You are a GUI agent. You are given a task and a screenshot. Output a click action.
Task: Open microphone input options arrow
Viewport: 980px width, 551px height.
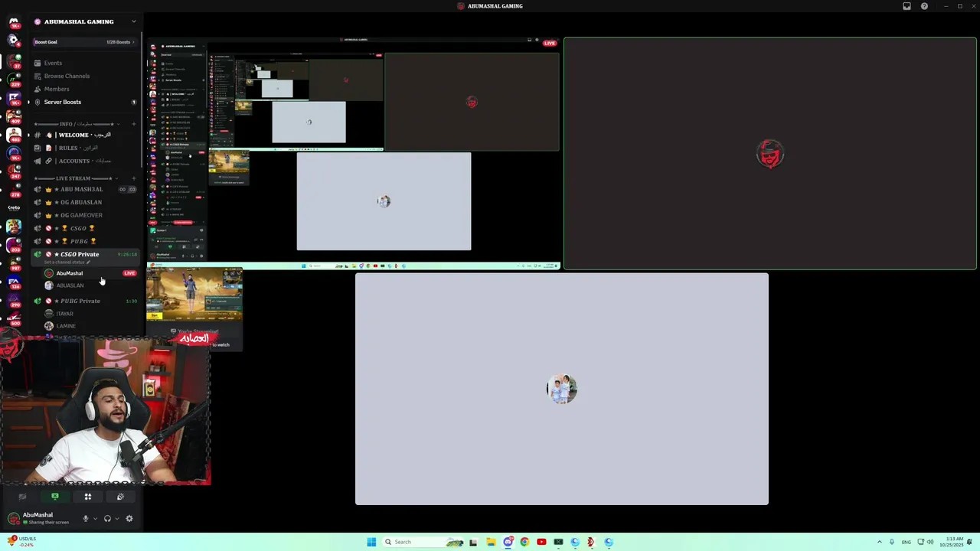point(95,518)
